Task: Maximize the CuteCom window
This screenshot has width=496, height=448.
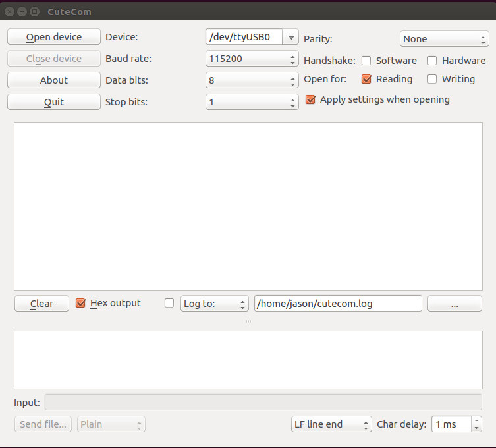Action: (x=34, y=12)
